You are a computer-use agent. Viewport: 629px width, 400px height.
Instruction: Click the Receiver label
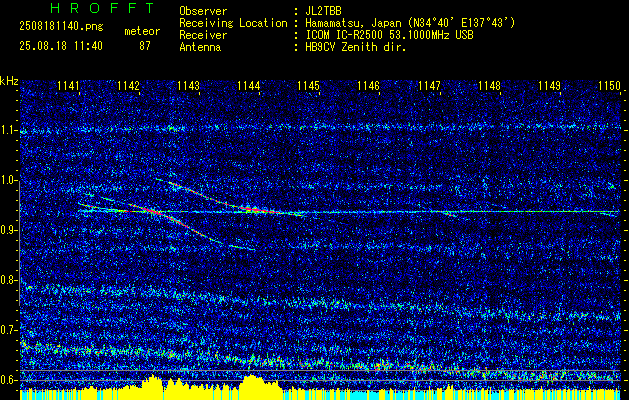point(203,35)
